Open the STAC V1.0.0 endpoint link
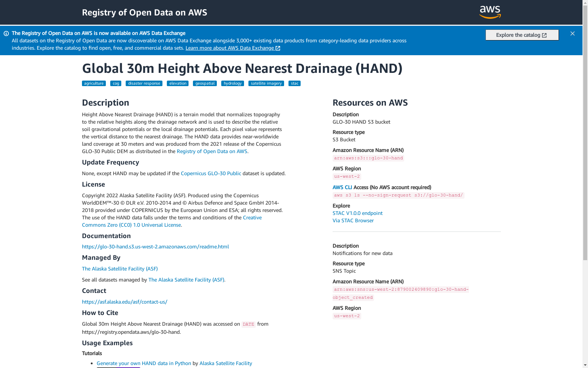Screen dimensions: 588x368 tap(358, 213)
